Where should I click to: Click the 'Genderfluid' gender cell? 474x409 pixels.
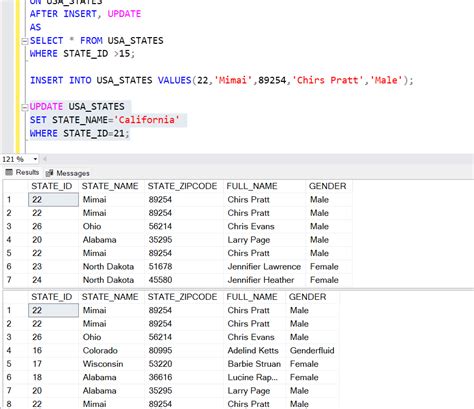coord(312,351)
